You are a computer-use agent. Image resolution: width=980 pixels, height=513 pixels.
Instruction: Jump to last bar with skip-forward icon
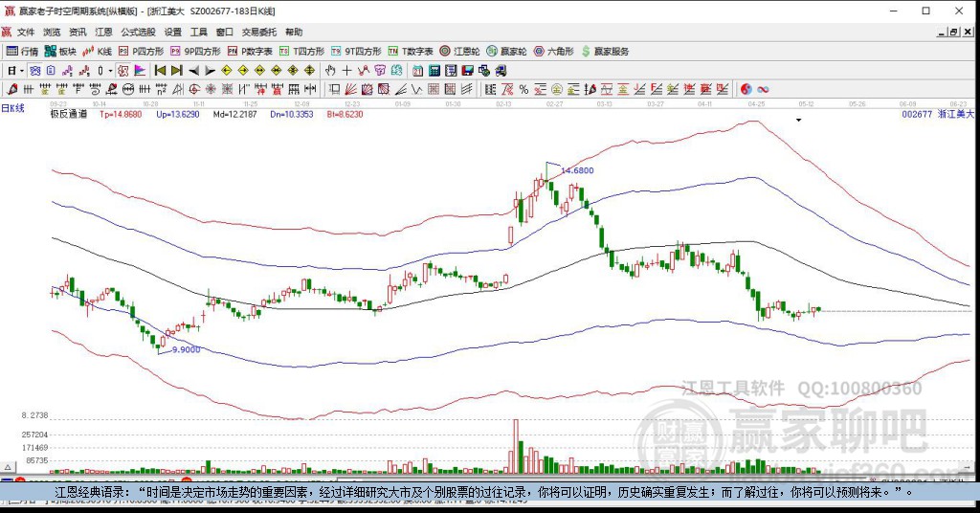tap(177, 71)
